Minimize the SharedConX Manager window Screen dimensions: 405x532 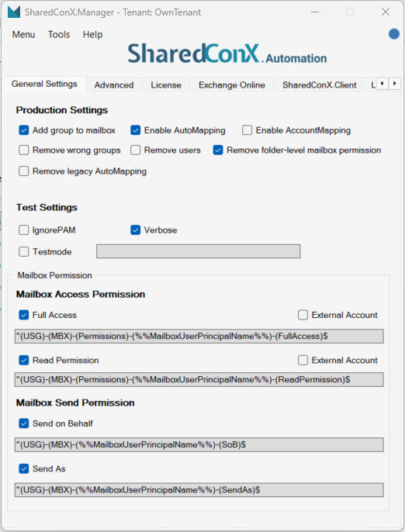pos(315,12)
